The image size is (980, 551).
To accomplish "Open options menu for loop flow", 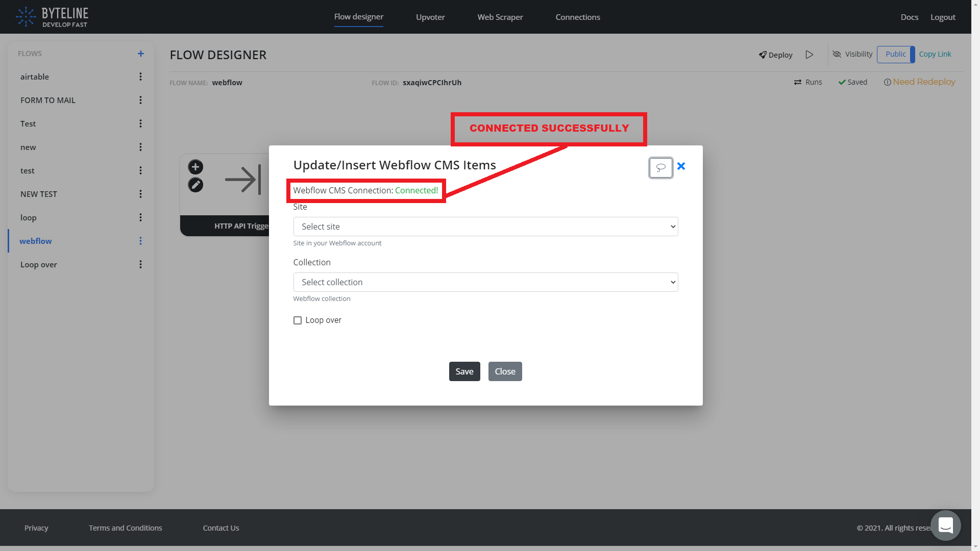I will [x=140, y=217].
